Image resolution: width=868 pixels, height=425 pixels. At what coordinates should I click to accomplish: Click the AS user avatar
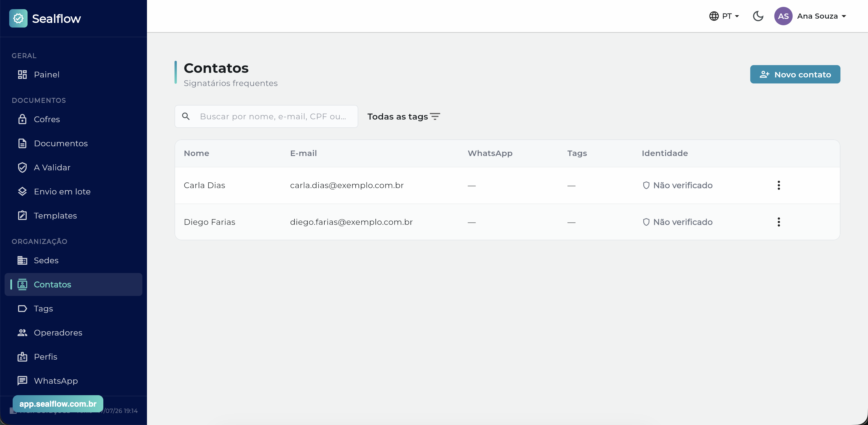point(783,16)
